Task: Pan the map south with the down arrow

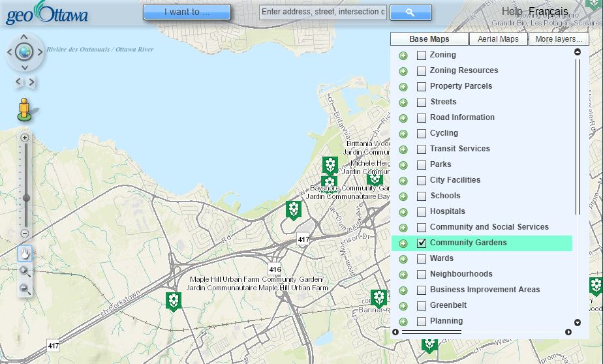Action: 24,67
